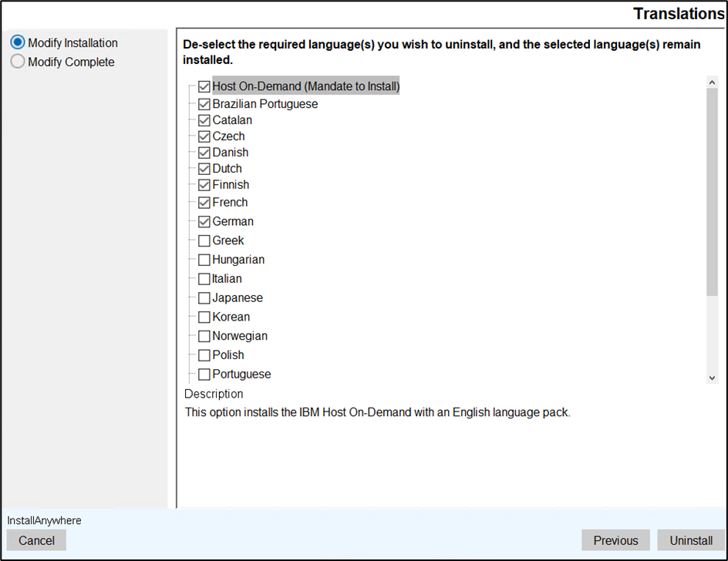Screen dimensions: 728x561
Task: Select the Portuguese item label
Action: pos(241,375)
